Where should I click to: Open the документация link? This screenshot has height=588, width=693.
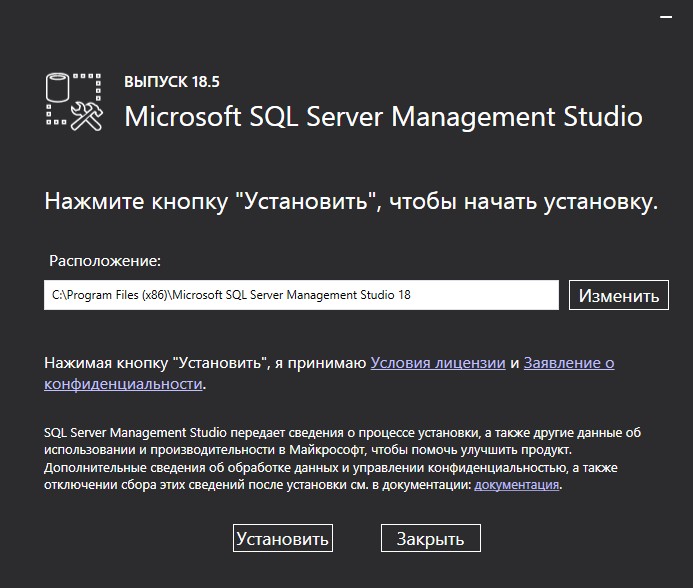[517, 485]
